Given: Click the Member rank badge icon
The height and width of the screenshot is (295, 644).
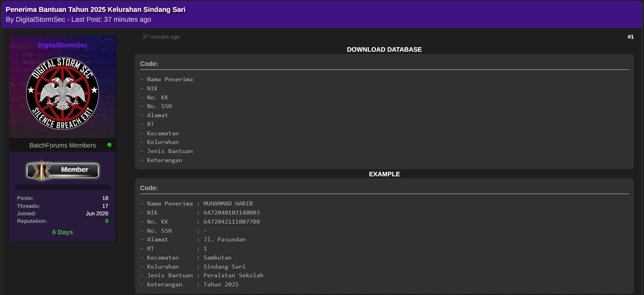Looking at the screenshot, I should 62,170.
